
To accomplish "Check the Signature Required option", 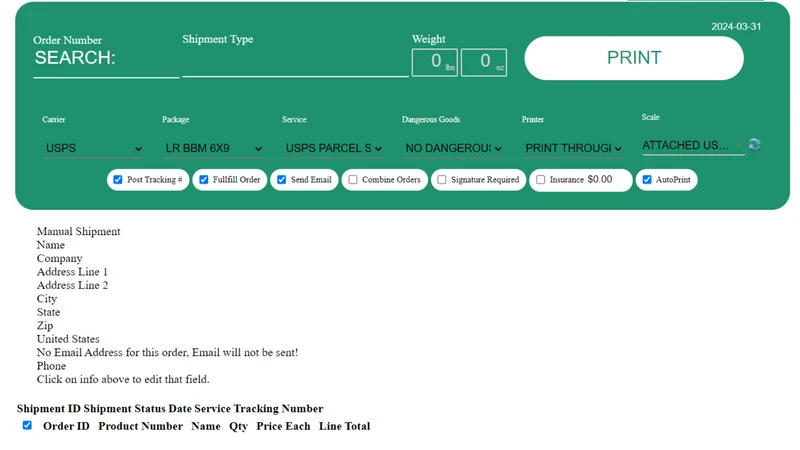I will point(442,180).
